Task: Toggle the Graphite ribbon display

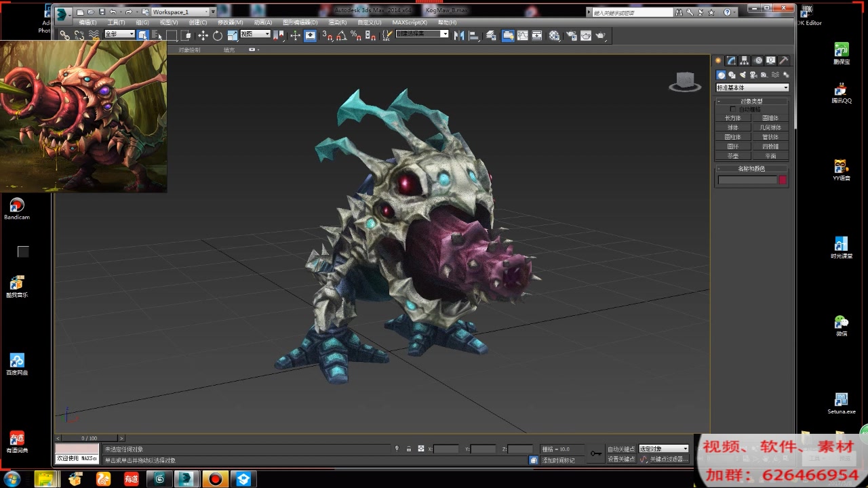Action: (508, 35)
